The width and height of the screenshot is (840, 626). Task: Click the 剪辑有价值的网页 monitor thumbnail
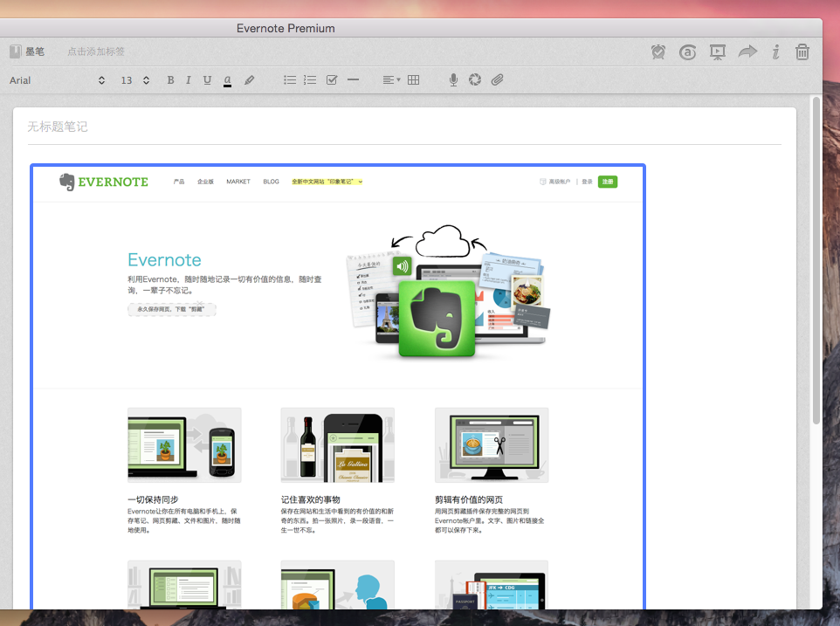tap(492, 445)
